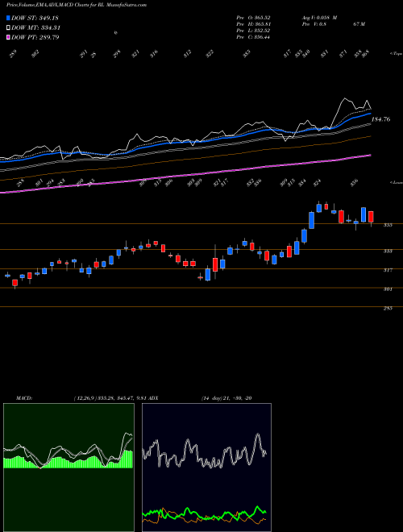Image resolution: width=403 pixels, height=532 pixels.
Task: Select the 'DOW ST: 349.18' legend label
Action: tap(35, 18)
